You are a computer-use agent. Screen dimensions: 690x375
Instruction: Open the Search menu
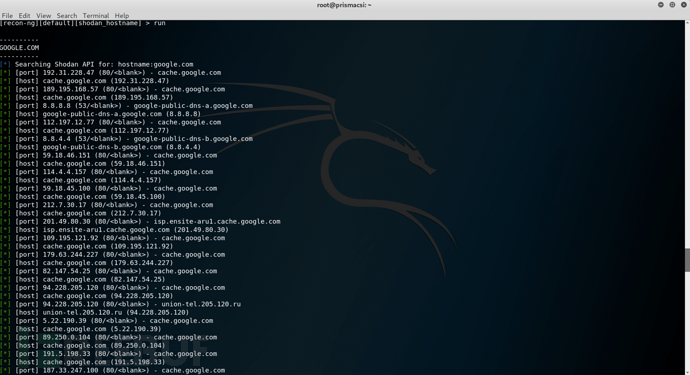[x=67, y=15]
